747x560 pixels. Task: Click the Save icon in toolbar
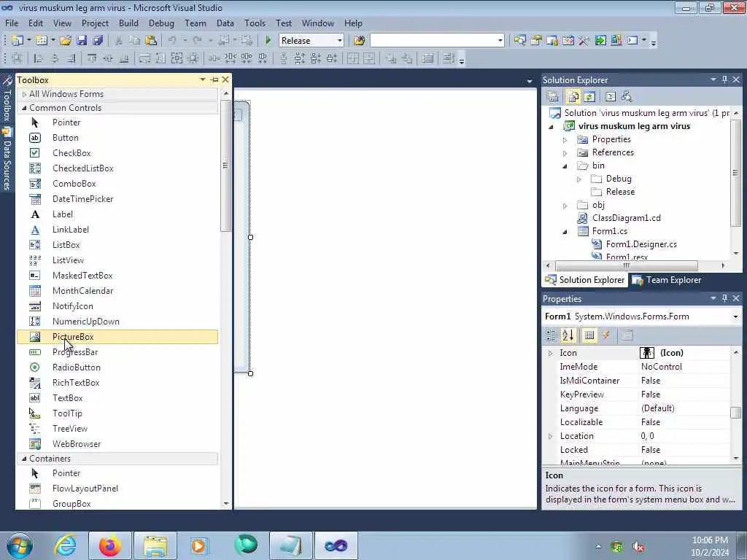(82, 41)
